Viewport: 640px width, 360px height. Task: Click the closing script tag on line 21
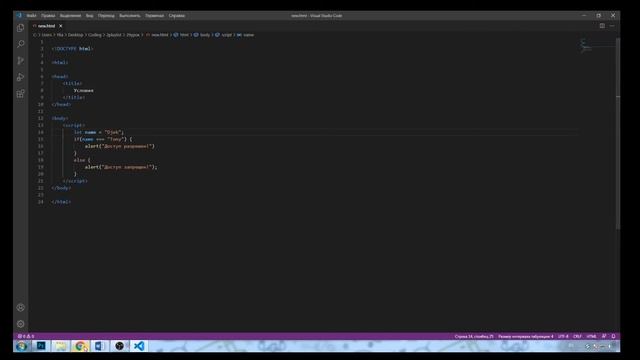point(75,181)
